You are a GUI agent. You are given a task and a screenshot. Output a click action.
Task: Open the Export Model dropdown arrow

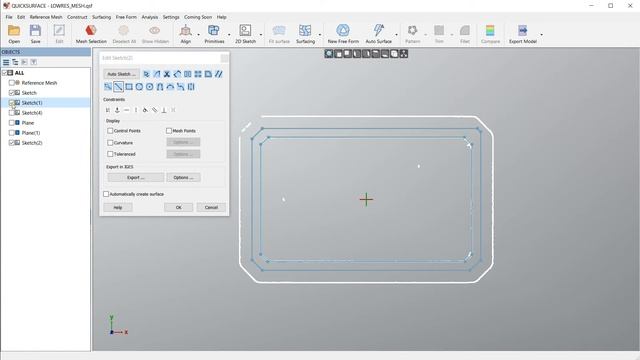(x=542, y=35)
